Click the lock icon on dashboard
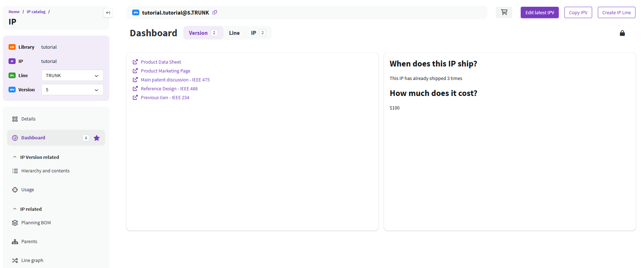 [x=622, y=33]
